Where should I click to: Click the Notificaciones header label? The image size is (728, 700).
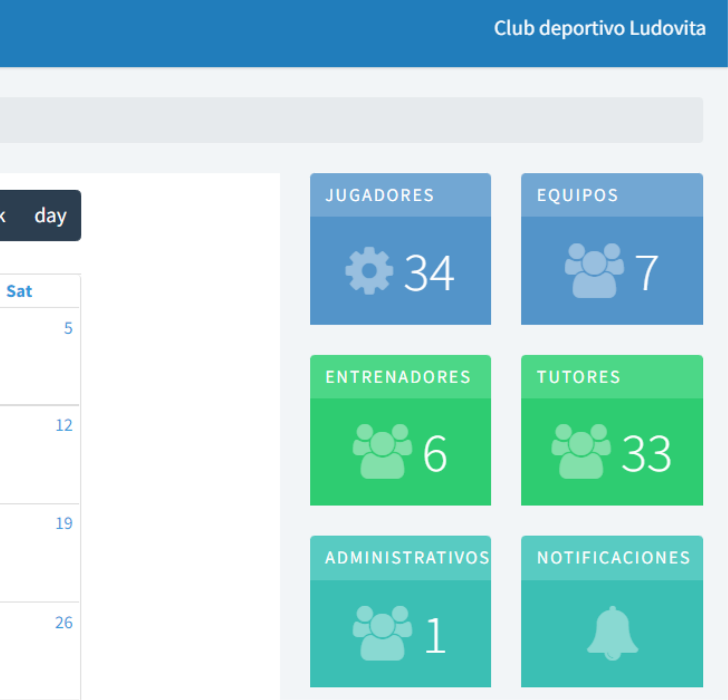(x=613, y=558)
